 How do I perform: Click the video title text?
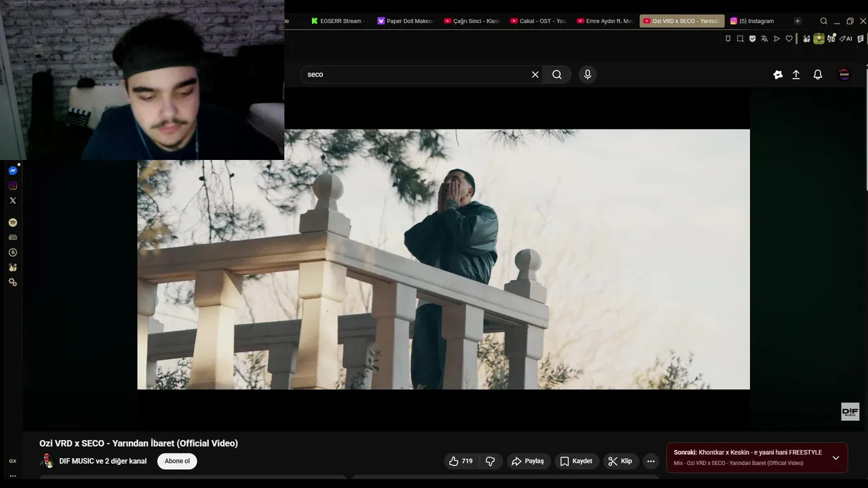point(138,443)
